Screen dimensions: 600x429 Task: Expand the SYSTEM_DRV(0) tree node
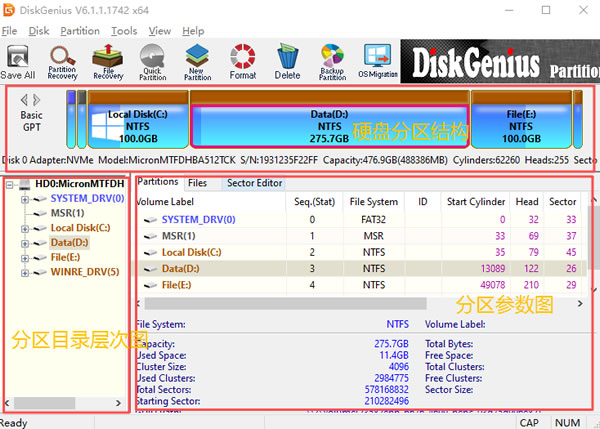24,199
